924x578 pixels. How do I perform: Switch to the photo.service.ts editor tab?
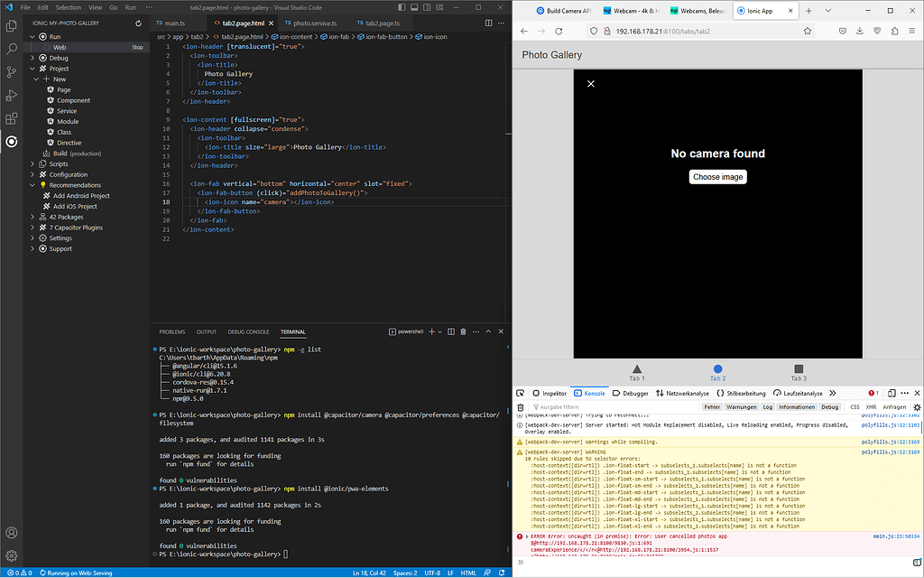pos(315,23)
